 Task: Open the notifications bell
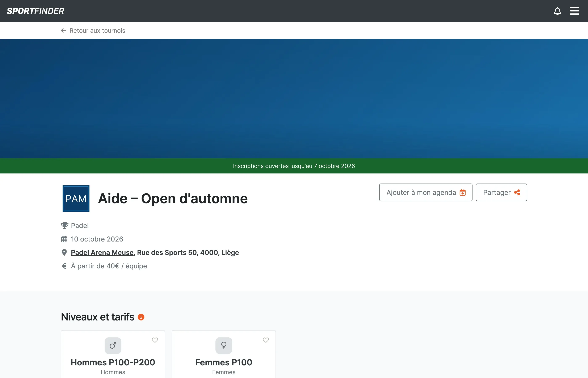coord(557,11)
